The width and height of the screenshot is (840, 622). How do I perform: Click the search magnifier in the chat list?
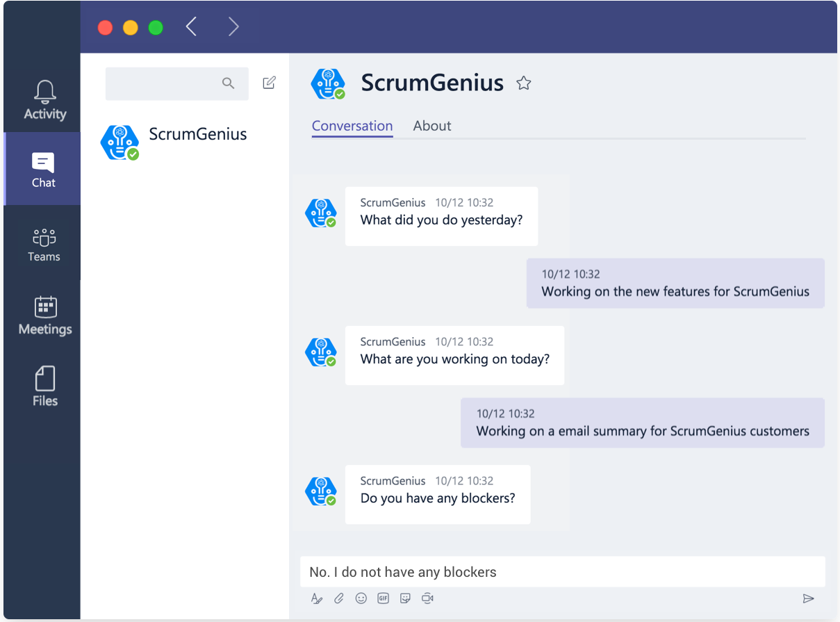click(x=229, y=83)
